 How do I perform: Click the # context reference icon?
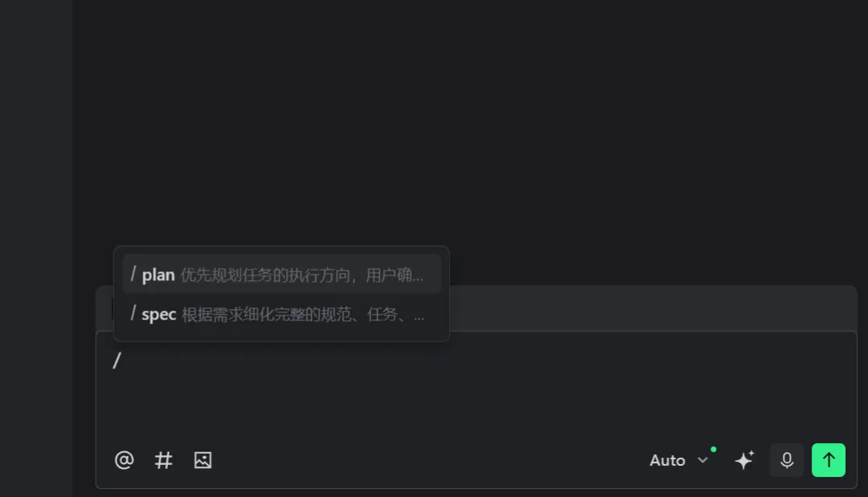click(x=163, y=460)
